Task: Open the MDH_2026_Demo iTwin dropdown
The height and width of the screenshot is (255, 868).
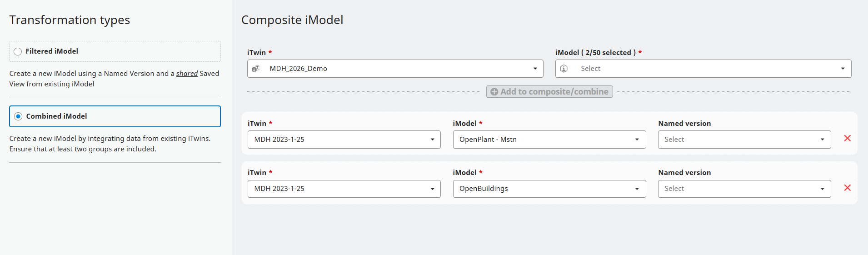Action: pyautogui.click(x=535, y=69)
